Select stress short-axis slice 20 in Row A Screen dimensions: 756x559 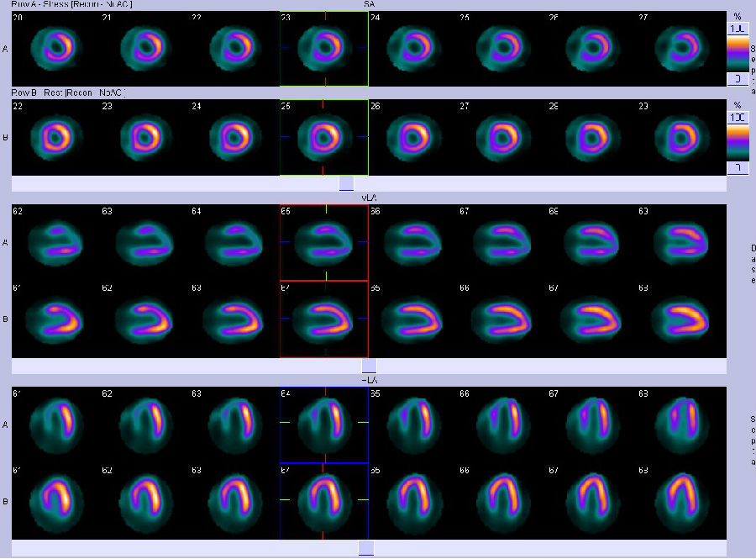pos(55,47)
